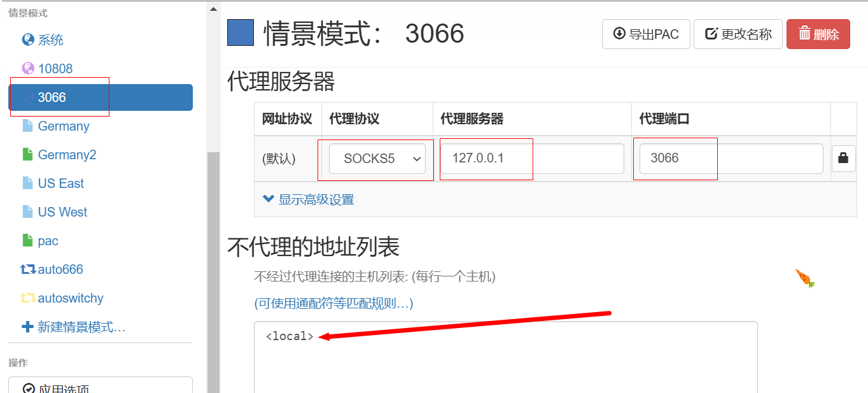This screenshot has width=868, height=393.
Task: Click the red 删除 delete button
Action: click(818, 34)
